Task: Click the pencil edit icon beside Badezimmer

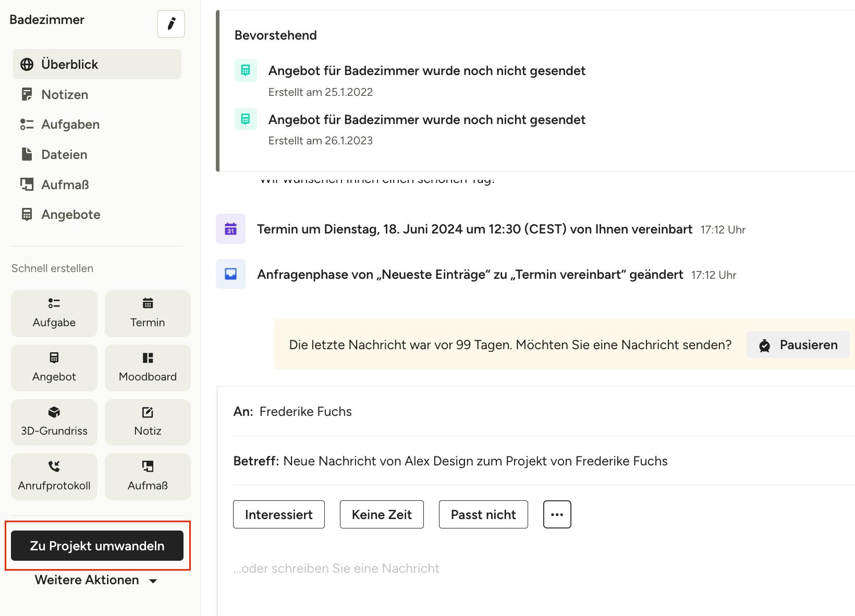Action: click(x=171, y=24)
